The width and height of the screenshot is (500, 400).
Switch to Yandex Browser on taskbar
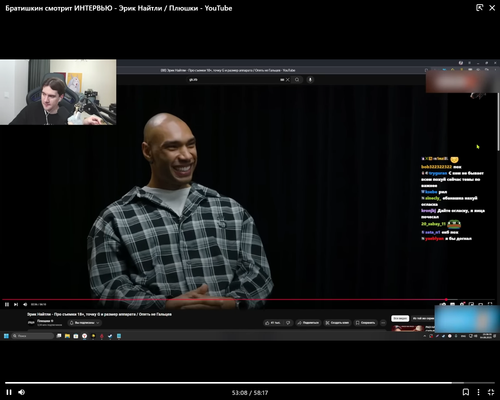click(x=84, y=336)
